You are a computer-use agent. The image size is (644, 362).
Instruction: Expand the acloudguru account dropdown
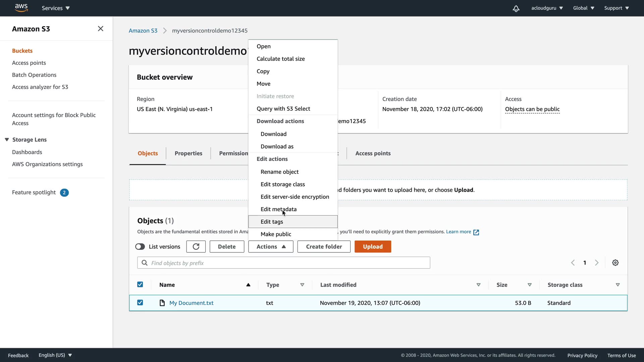click(547, 8)
